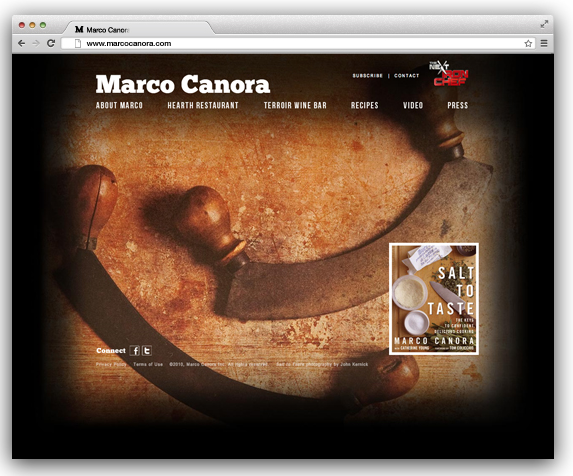Click the www.marcocanora.com address field
Viewport: 573px width, 476px height.
[x=298, y=43]
